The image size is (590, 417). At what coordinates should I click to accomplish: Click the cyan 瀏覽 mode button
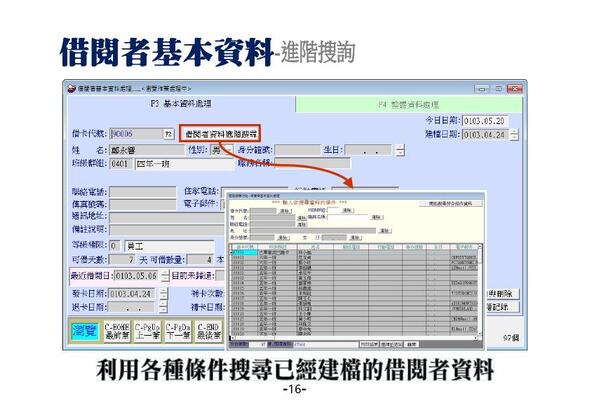click(85, 331)
